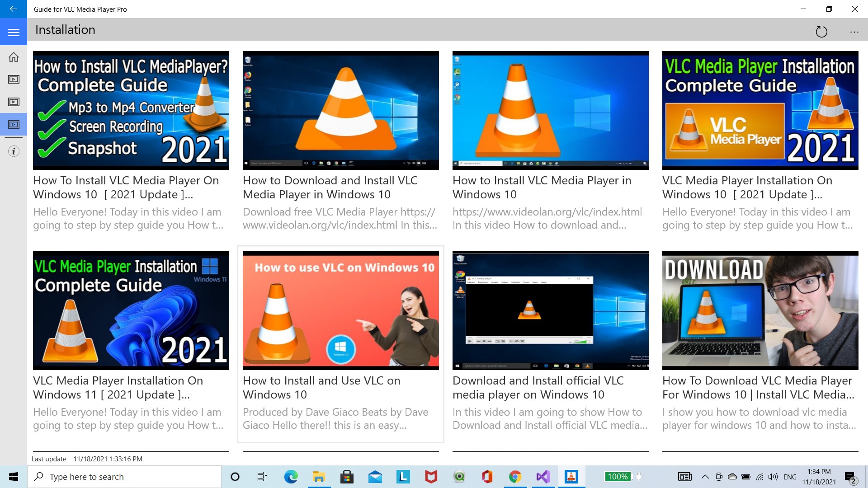
Task: Open the VLC cone app in taskbar
Action: 571,477
